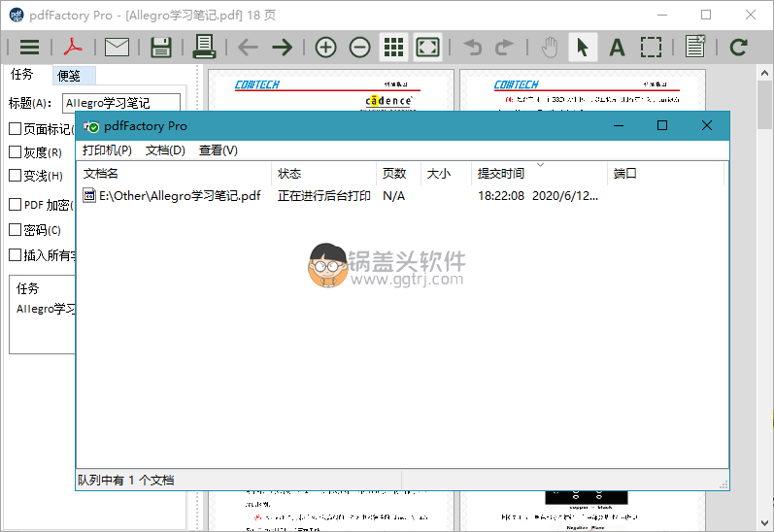Toggle the 灰度(R) checkbox

pos(16,152)
